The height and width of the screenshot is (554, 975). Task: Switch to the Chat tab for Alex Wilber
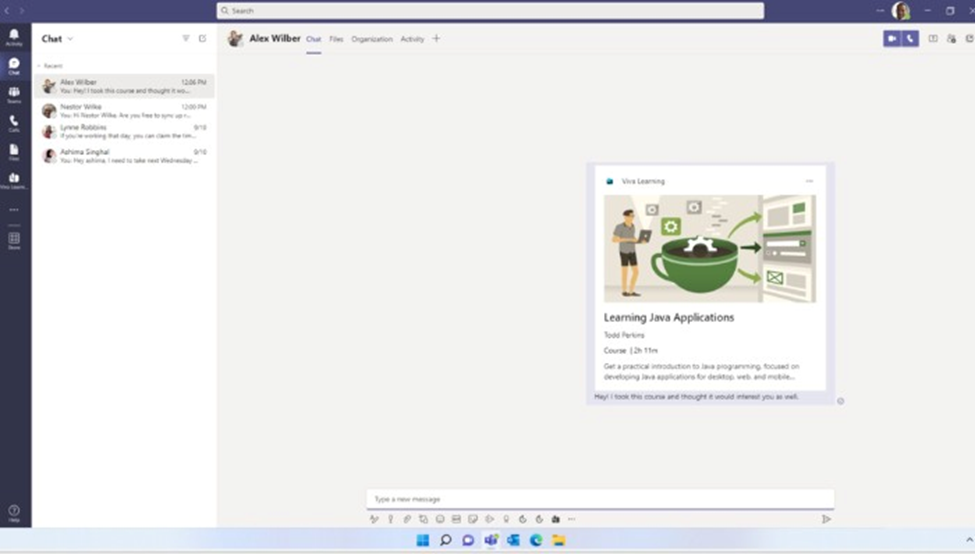313,39
